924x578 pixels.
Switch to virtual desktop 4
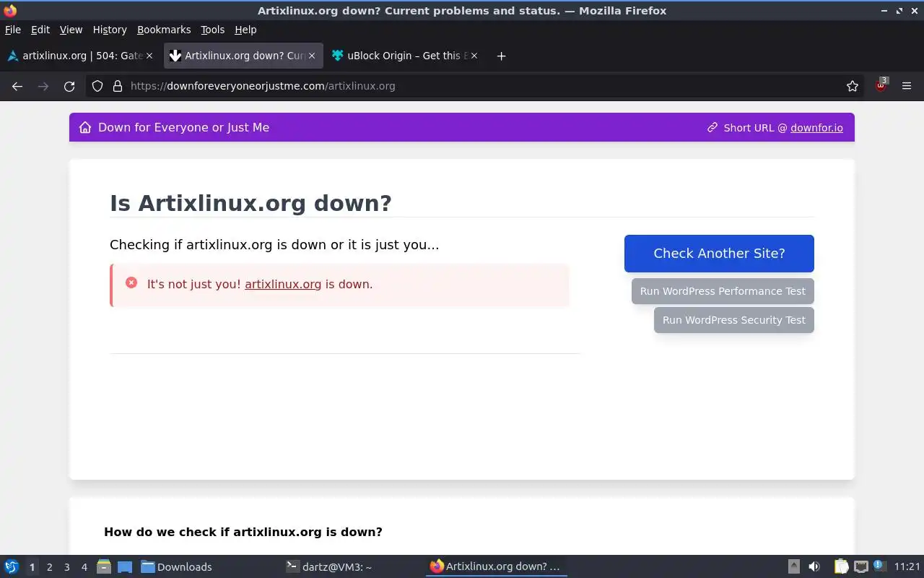click(x=84, y=567)
